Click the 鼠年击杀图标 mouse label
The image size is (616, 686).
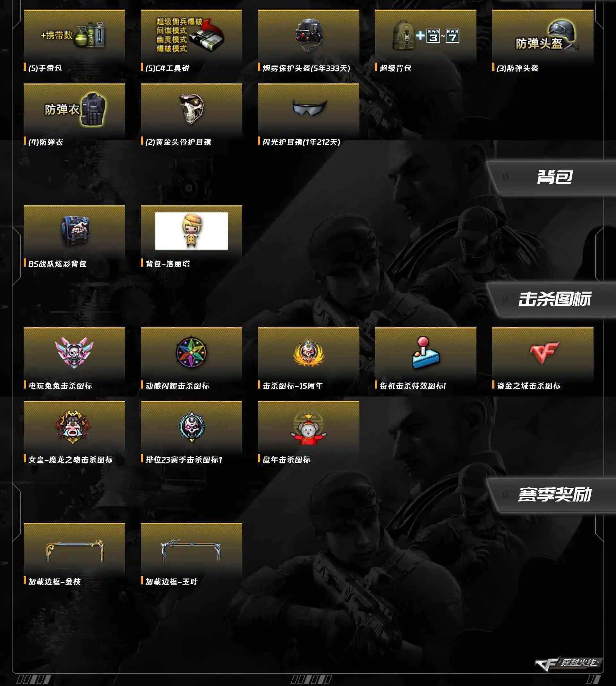[286, 459]
